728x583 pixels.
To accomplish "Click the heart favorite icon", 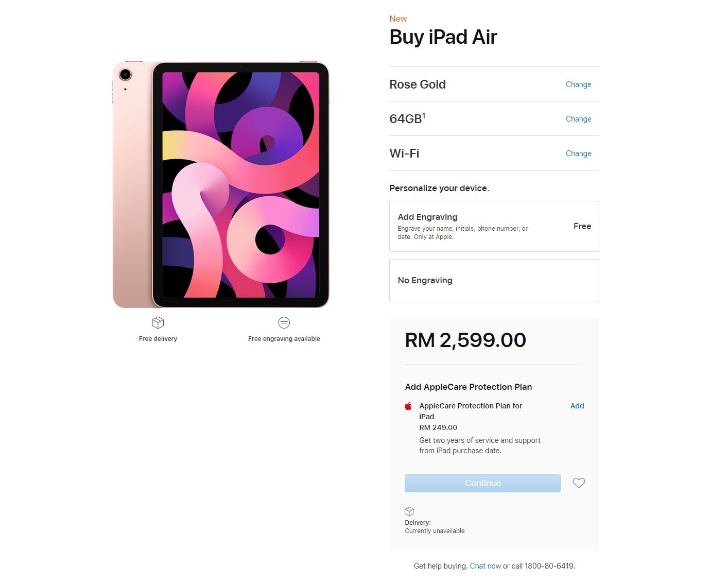I will (579, 483).
